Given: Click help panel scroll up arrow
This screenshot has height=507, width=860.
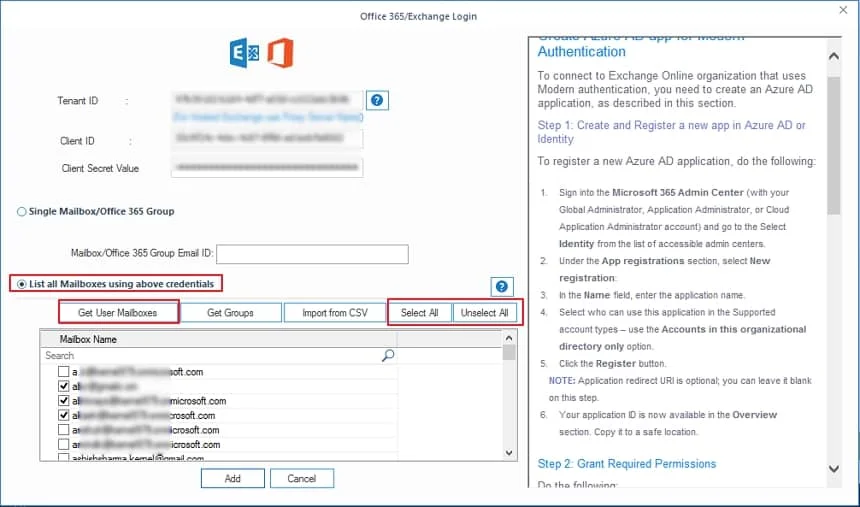Looking at the screenshot, I should point(834,56).
